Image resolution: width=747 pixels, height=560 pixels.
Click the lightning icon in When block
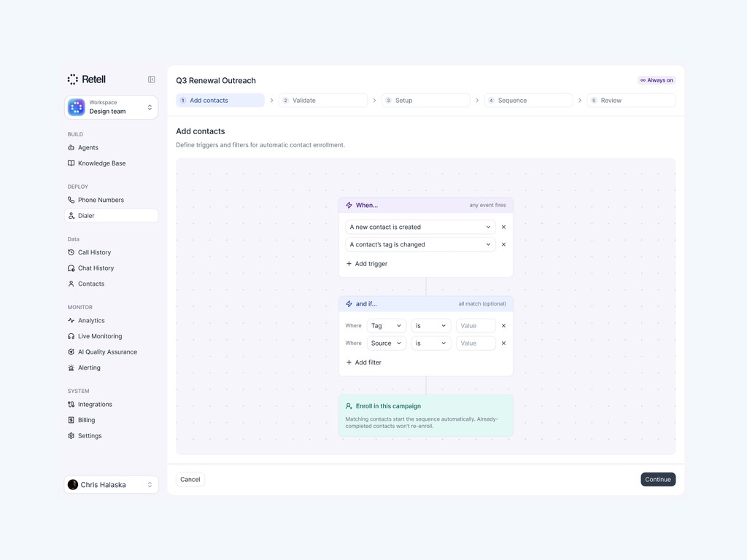(x=349, y=205)
